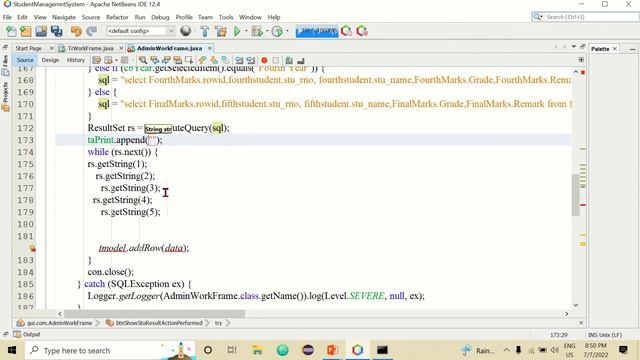This screenshot has width=640, height=360.
Task: Open the Debug menu
Action: pyautogui.click(x=160, y=17)
